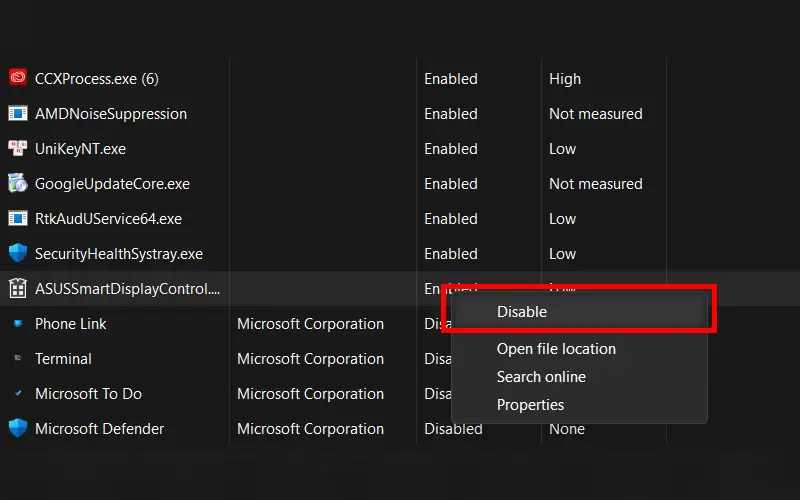Select the AMDNoiseSuppression entry name

coord(111,114)
